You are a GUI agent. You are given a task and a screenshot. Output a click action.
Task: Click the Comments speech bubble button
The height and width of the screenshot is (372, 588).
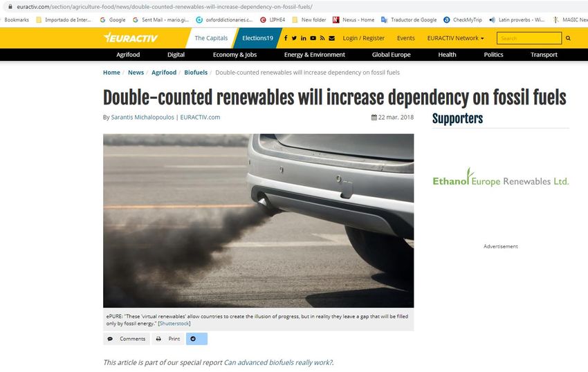click(127, 339)
